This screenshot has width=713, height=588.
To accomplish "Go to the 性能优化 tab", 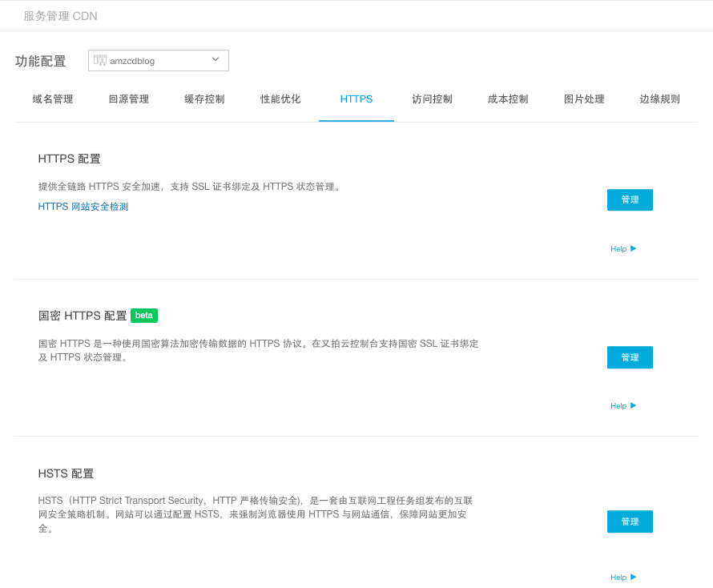I will [280, 99].
